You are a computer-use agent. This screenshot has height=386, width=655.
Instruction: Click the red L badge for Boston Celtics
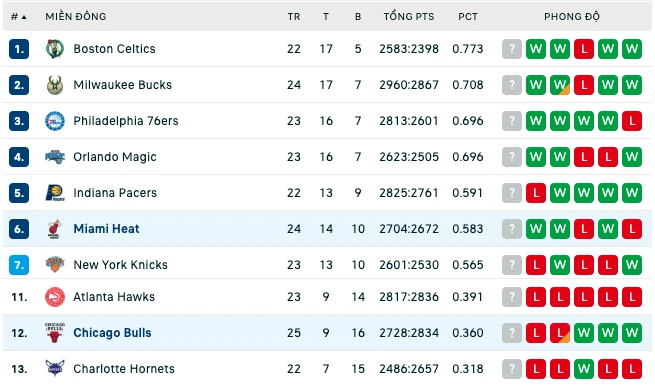pos(584,49)
